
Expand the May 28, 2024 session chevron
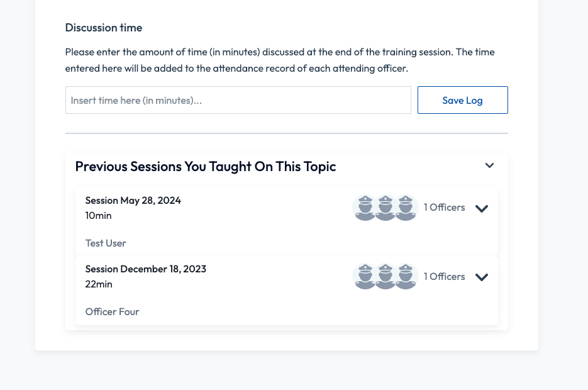pyautogui.click(x=482, y=208)
